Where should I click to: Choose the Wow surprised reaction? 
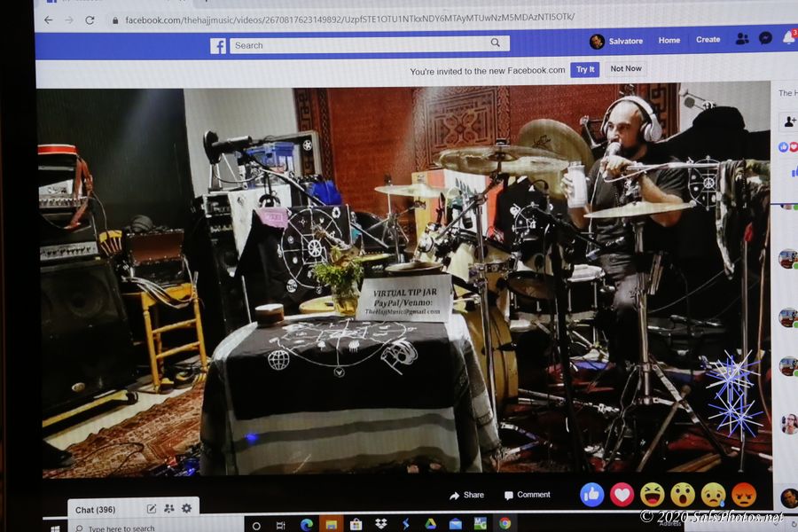pos(683,494)
